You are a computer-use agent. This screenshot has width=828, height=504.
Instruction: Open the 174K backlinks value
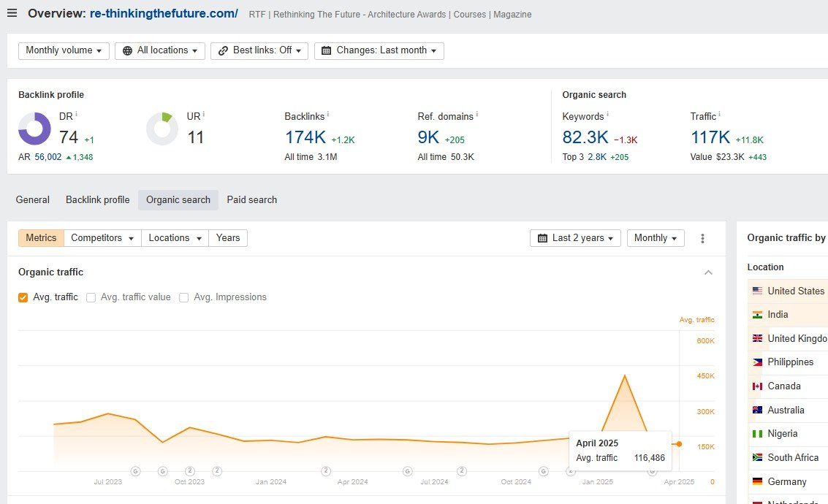(305, 137)
